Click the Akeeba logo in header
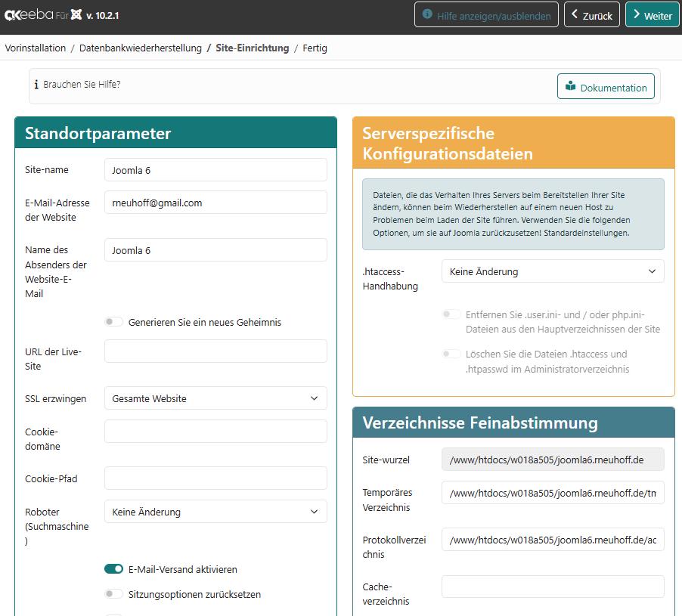This screenshot has width=682, height=616. 28,14
